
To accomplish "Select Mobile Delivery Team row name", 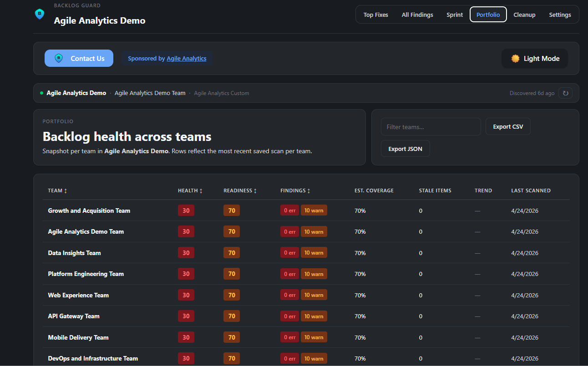I will pos(78,337).
